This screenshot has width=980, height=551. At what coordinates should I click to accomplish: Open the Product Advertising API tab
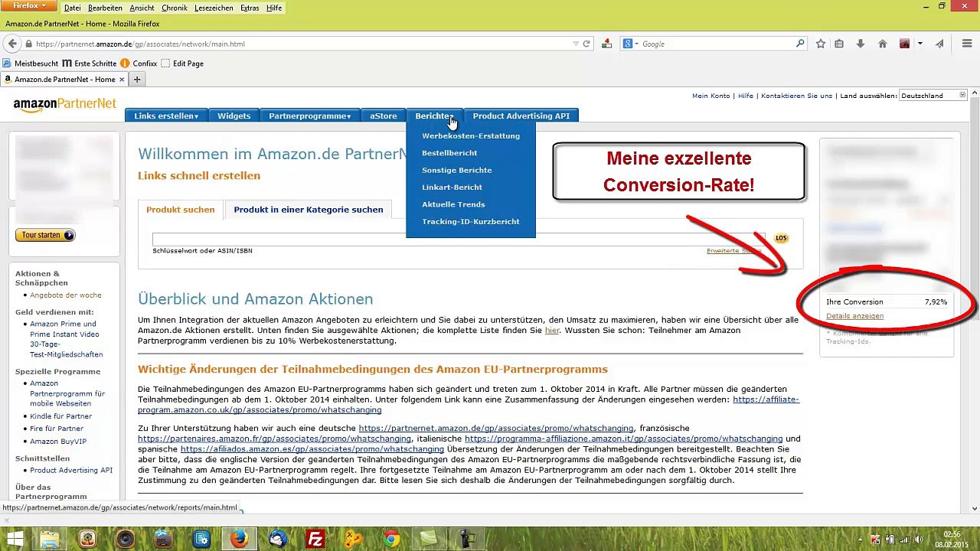tap(521, 116)
